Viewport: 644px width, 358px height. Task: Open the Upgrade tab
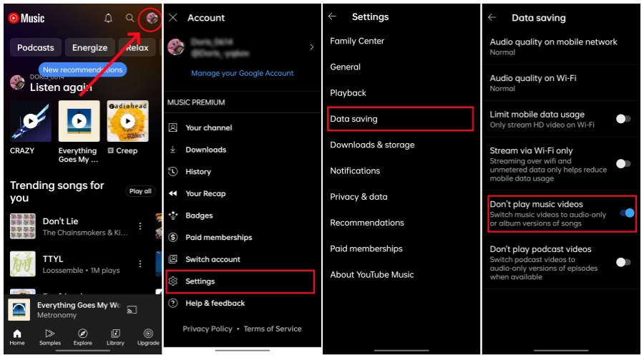click(148, 337)
